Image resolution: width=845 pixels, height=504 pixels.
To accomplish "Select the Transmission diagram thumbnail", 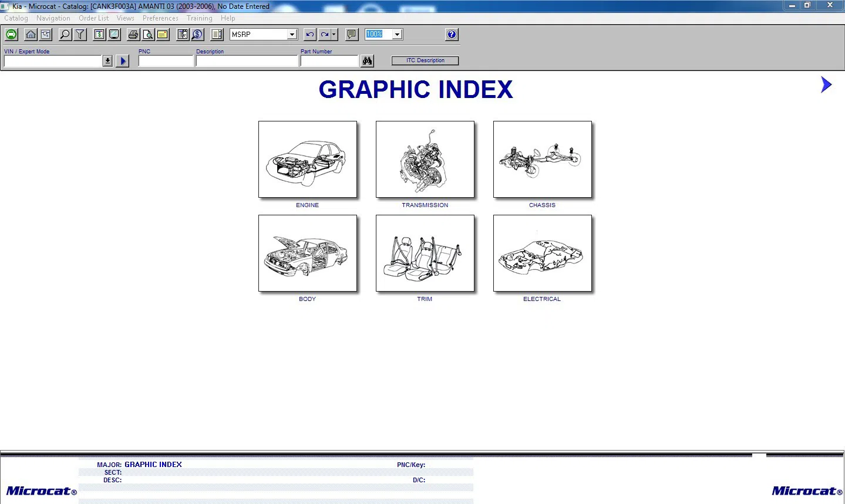I will coord(425,160).
